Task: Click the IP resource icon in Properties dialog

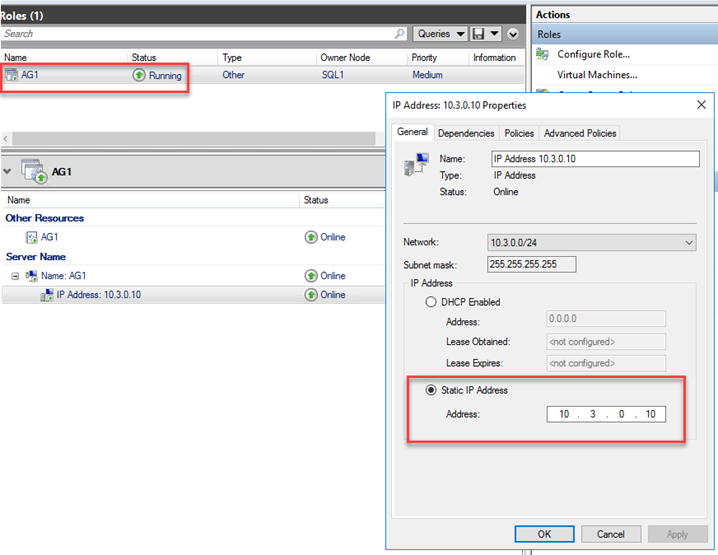Action: tap(416, 164)
